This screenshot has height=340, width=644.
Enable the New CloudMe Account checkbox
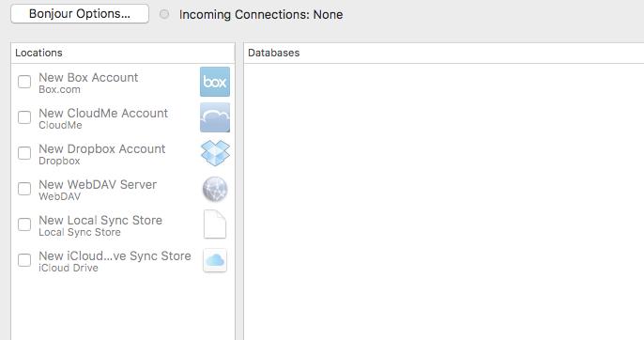(24, 117)
